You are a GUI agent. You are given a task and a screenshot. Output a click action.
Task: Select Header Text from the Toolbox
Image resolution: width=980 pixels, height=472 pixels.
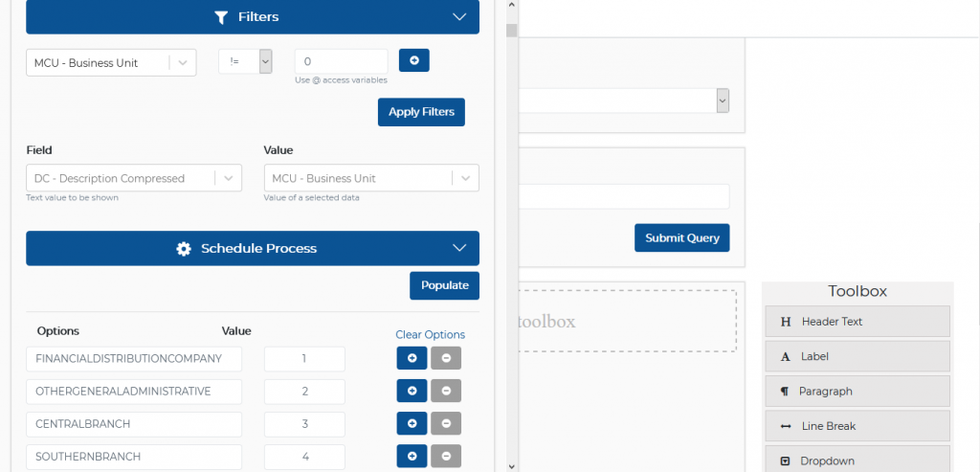coord(857,322)
